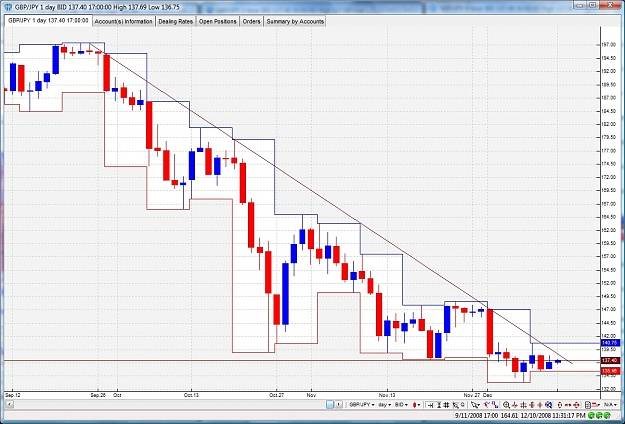625x424 pixels.
Task: Open the Dealing Rates tab
Action: click(175, 22)
